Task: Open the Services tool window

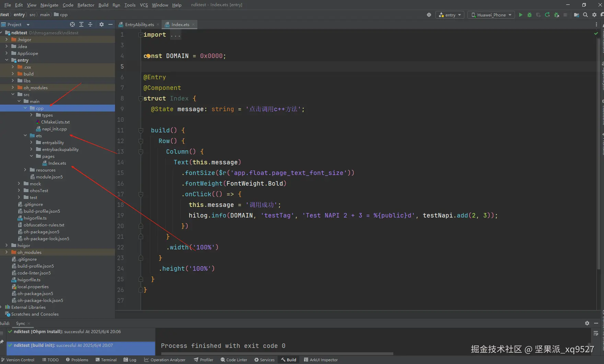Action: 264,360
